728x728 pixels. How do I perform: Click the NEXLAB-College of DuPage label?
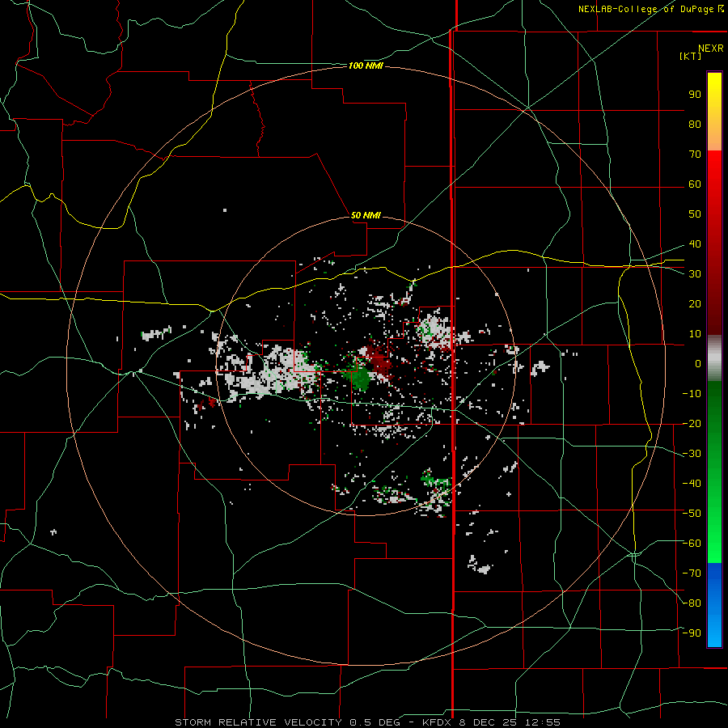pyautogui.click(x=650, y=9)
